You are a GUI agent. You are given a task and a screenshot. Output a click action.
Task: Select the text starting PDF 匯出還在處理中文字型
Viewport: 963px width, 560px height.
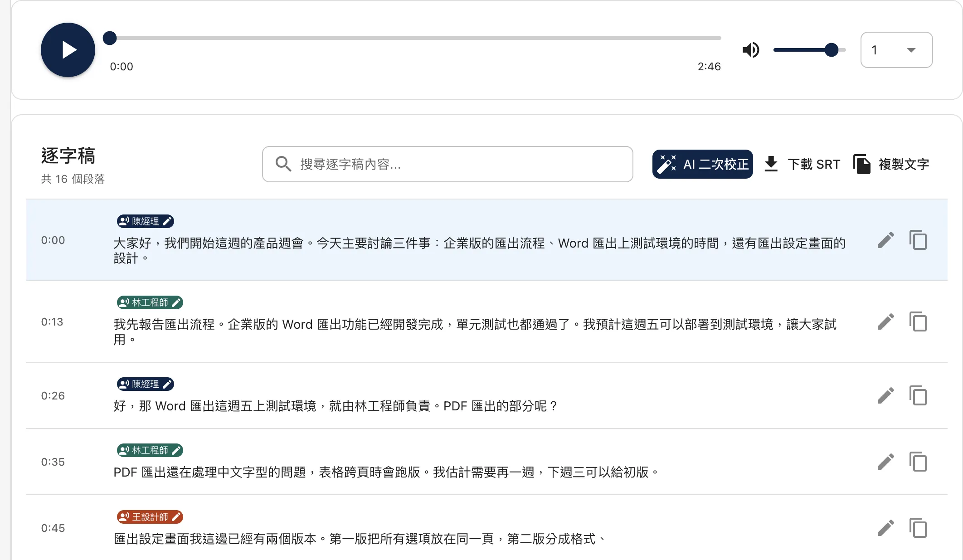point(387,472)
